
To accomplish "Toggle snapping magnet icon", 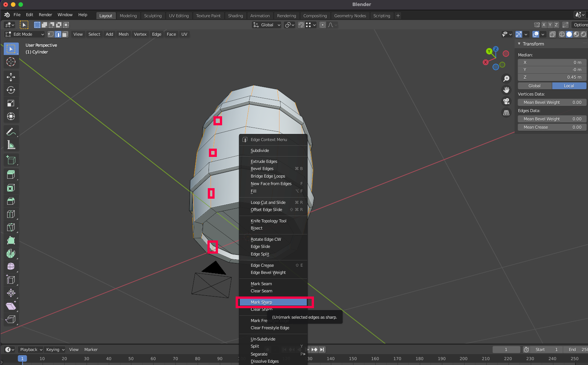I will pyautogui.click(x=301, y=25).
